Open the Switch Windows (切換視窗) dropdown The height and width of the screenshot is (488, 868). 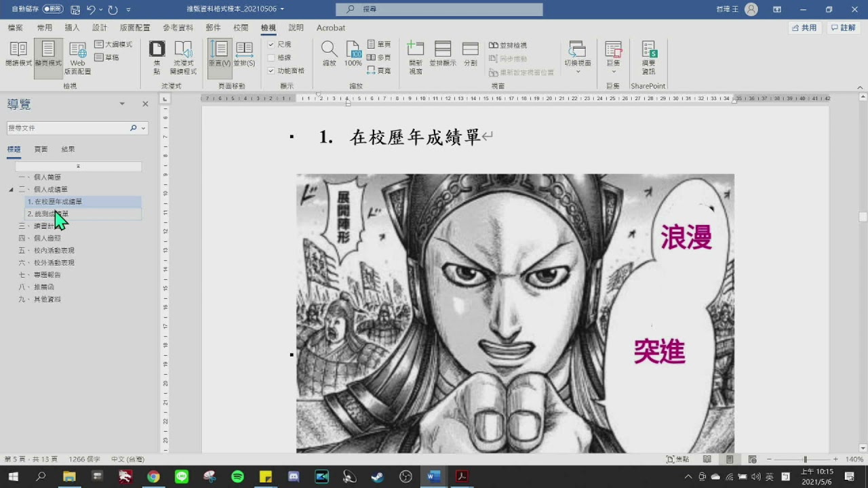578,58
